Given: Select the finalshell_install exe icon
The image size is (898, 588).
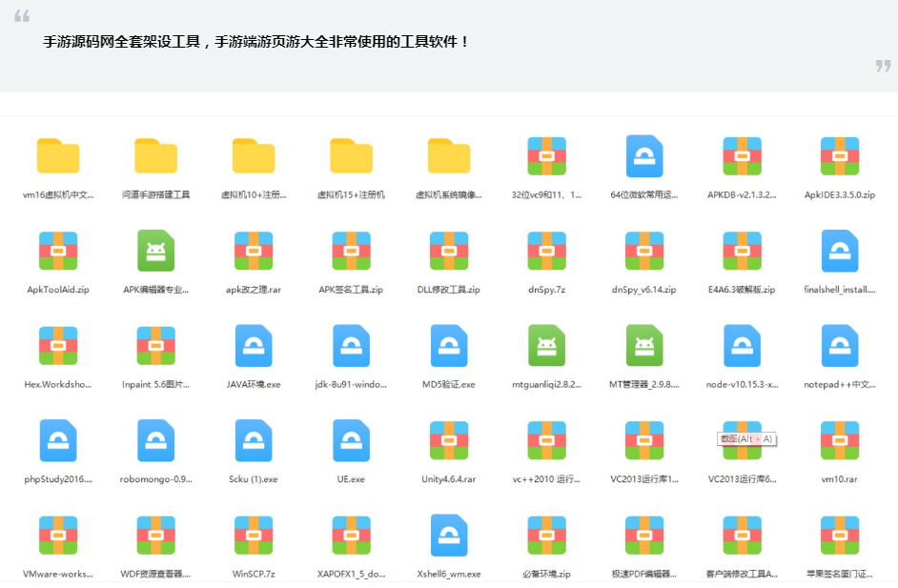Looking at the screenshot, I should (x=840, y=251).
